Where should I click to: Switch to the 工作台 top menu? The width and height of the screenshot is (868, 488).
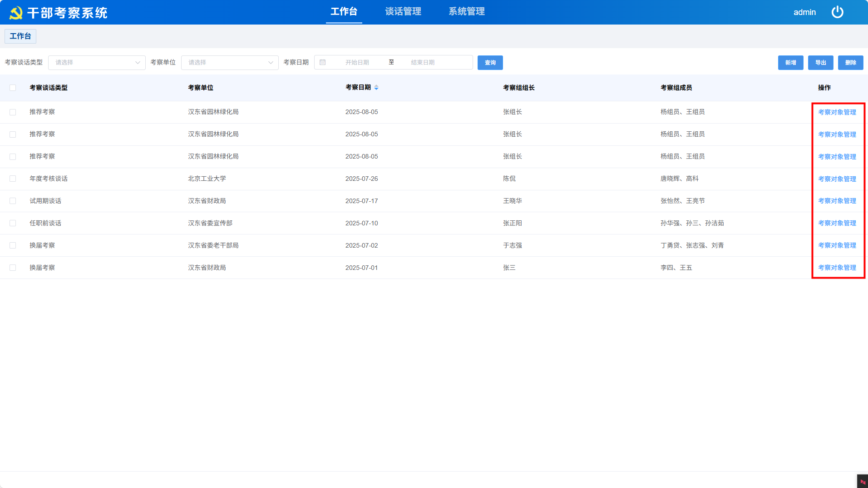344,12
